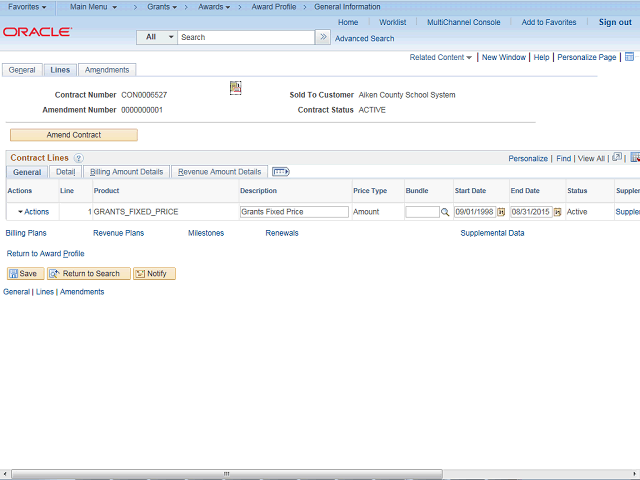The width and height of the screenshot is (640, 480).
Task: Click the show all columns icon
Action: pos(280,172)
